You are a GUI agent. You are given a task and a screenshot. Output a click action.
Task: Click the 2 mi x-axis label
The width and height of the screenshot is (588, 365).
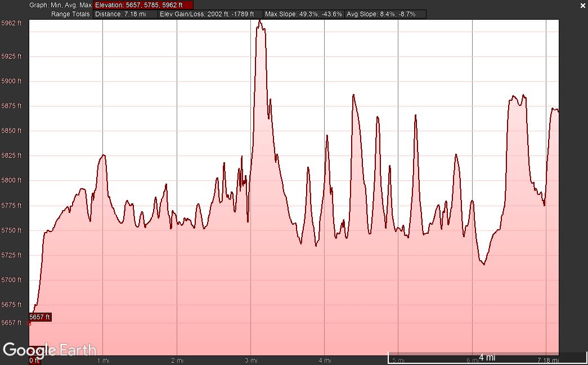tap(177, 360)
